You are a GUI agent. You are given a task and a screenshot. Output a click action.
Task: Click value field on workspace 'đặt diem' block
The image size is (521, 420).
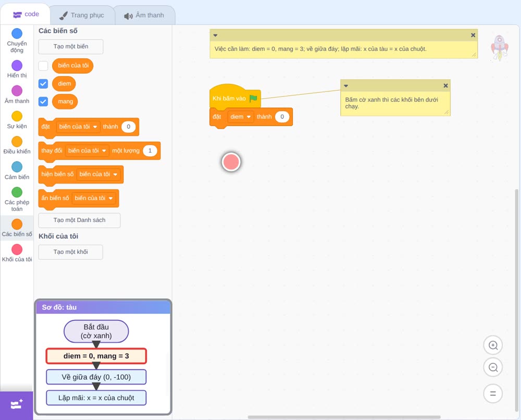point(282,117)
